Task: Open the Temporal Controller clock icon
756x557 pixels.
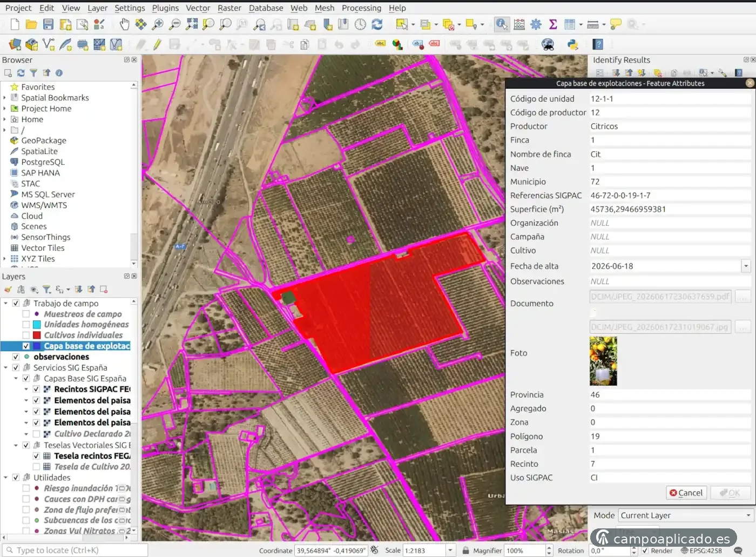Action: [360, 24]
